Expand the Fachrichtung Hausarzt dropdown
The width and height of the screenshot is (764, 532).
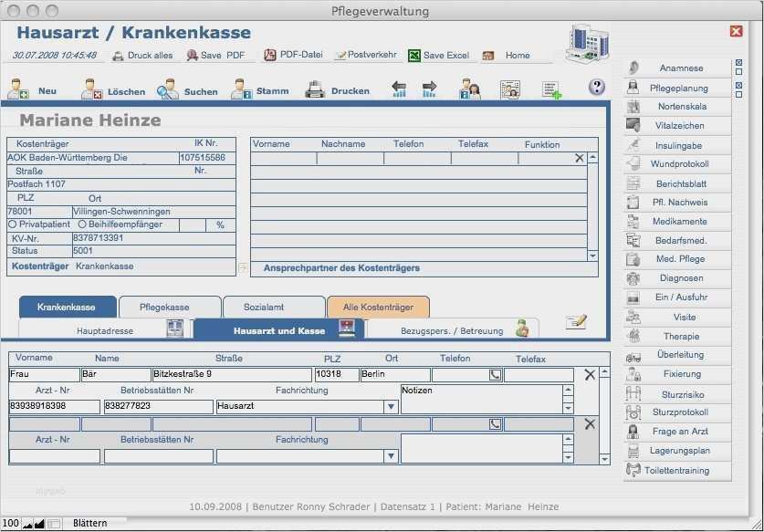[391, 407]
